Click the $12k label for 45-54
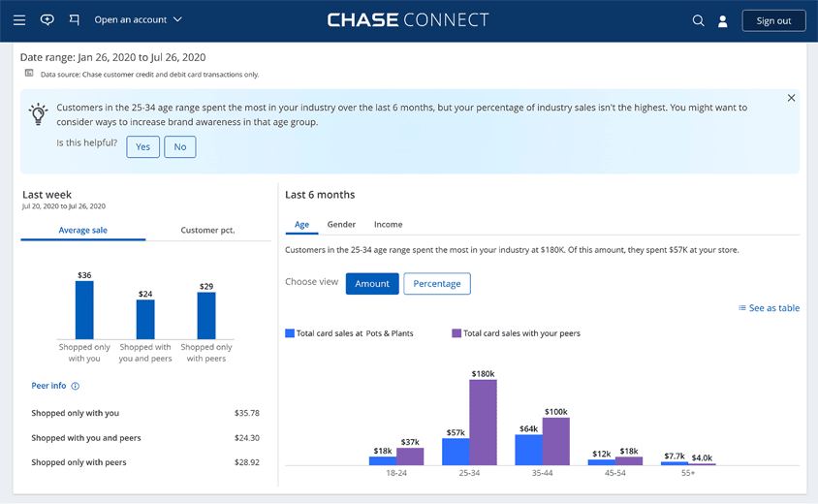The height and width of the screenshot is (504, 818). [602, 454]
